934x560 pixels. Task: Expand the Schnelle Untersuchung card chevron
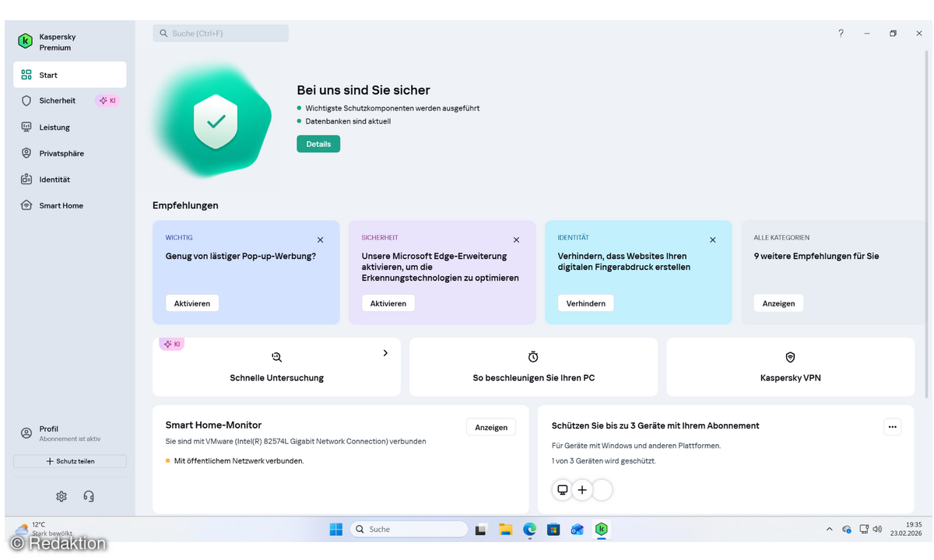[x=385, y=352]
